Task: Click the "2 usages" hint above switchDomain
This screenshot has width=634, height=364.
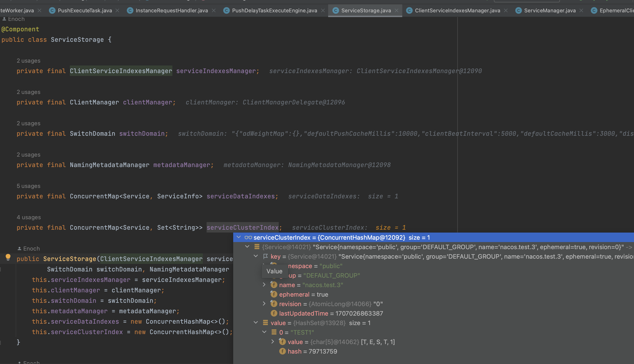Action: 28,123
